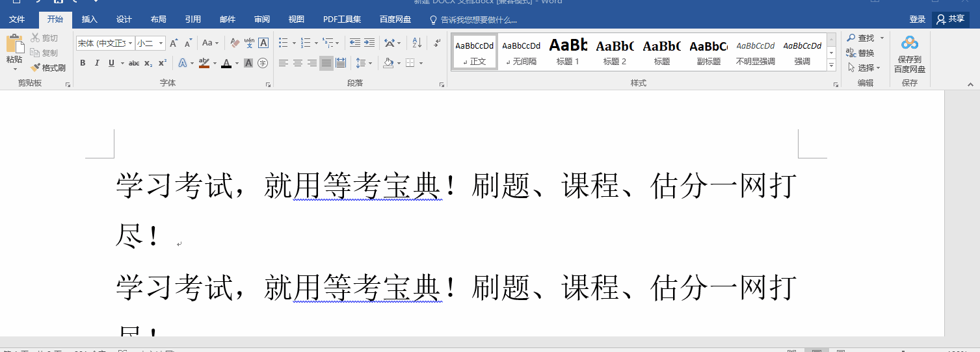Apply character shading (gray A)
Viewport: 980px width, 352px height.
pos(250,63)
